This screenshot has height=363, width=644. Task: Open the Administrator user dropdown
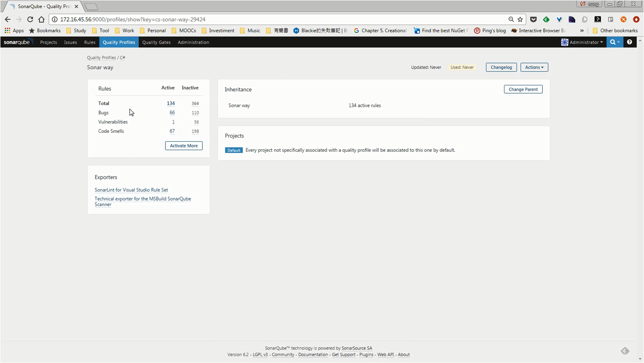pyautogui.click(x=582, y=42)
